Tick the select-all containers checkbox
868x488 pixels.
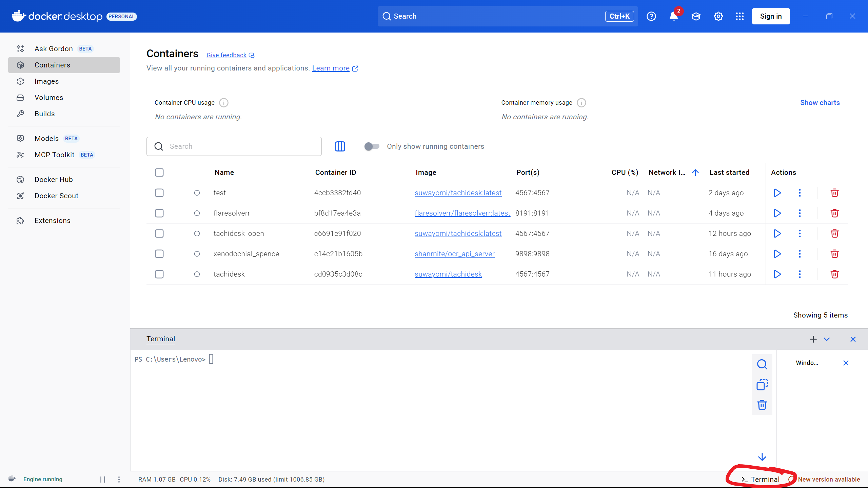pyautogui.click(x=159, y=172)
